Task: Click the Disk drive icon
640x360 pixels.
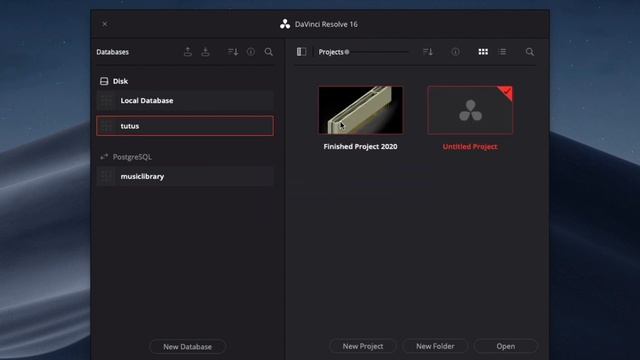Action: coord(104,81)
